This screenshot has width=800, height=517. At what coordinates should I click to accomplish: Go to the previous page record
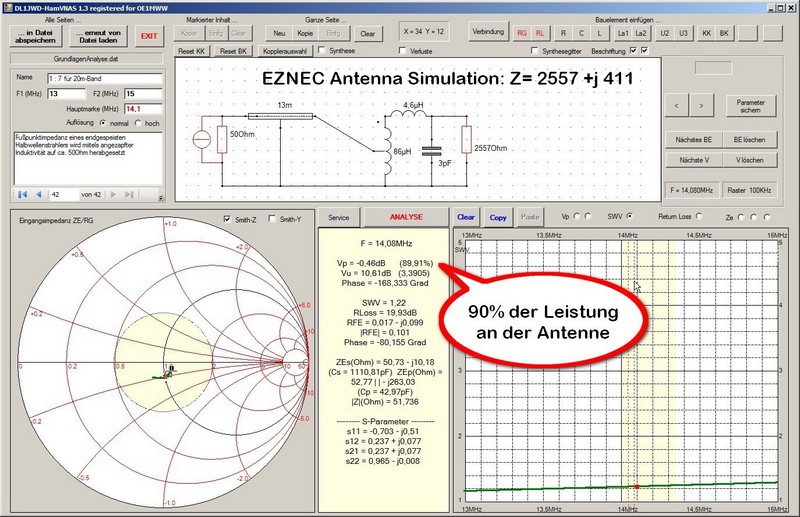[x=39, y=194]
